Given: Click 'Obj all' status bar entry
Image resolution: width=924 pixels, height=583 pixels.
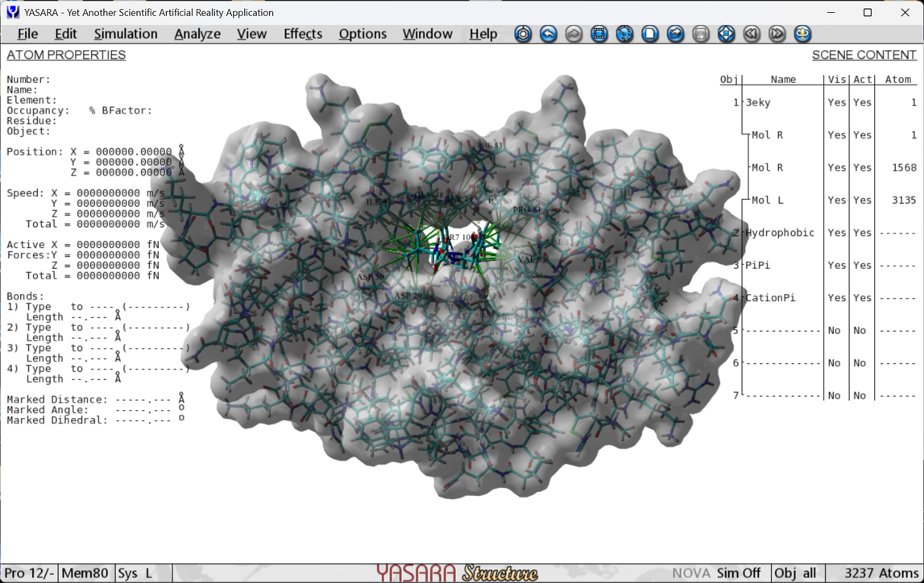Looking at the screenshot, I should 795,573.
